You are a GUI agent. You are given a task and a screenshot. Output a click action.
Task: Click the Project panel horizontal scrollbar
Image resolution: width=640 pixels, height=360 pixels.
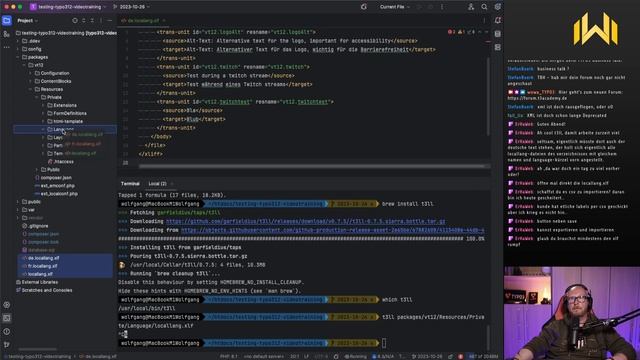tap(37, 349)
